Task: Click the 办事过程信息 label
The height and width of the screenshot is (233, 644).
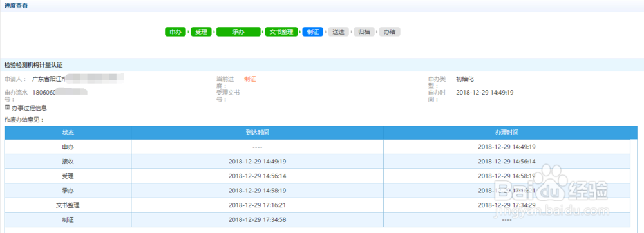Action: pos(29,108)
